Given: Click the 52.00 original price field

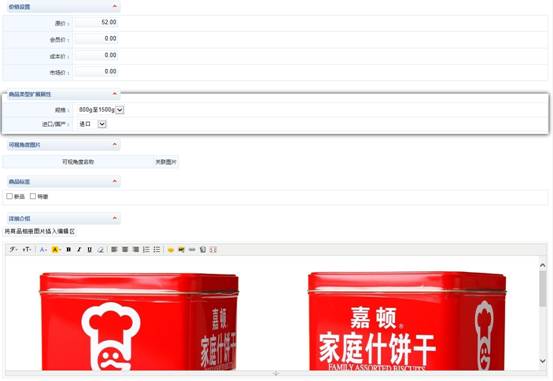Looking at the screenshot, I should (x=97, y=22).
